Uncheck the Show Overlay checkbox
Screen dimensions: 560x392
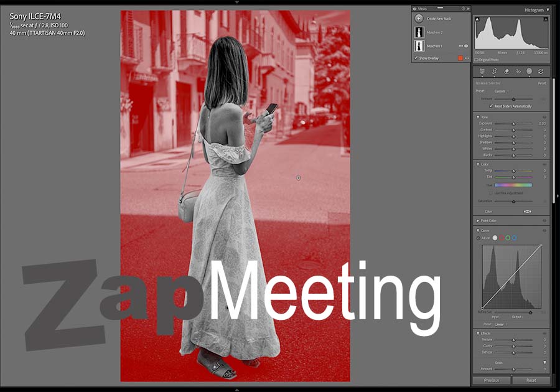416,58
